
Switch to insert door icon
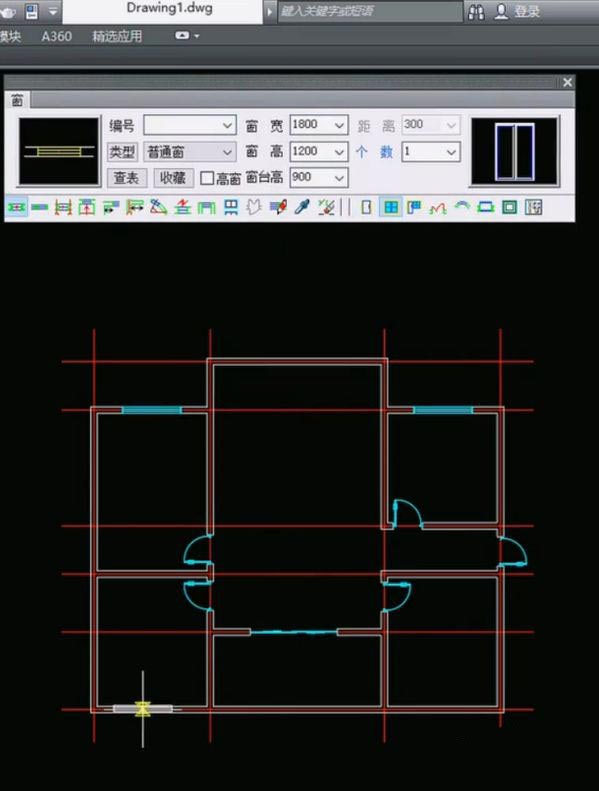tap(367, 207)
